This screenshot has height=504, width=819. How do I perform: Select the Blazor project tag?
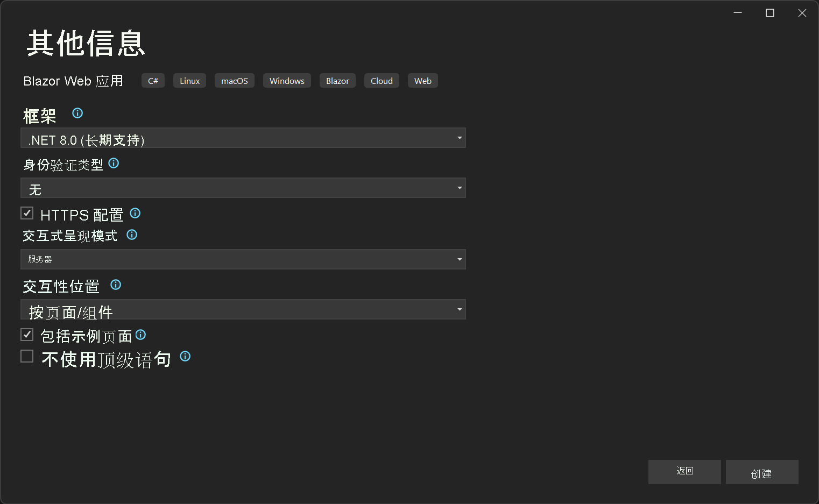(x=337, y=80)
